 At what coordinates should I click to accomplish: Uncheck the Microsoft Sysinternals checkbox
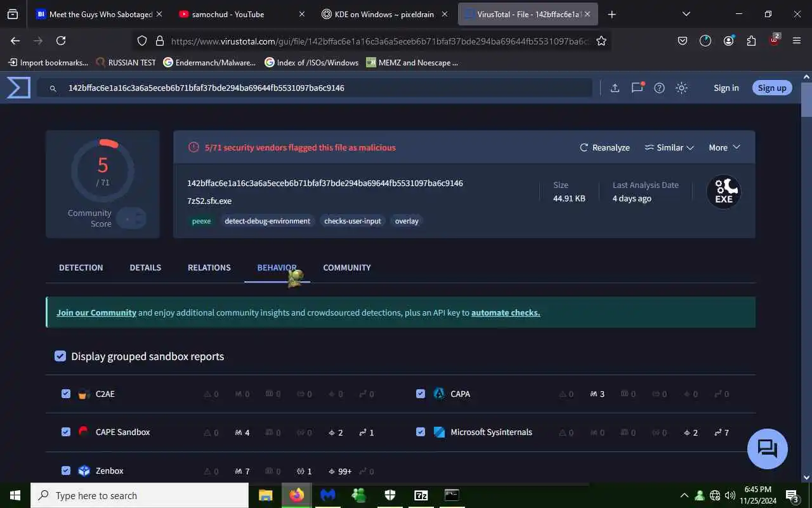[x=421, y=432]
